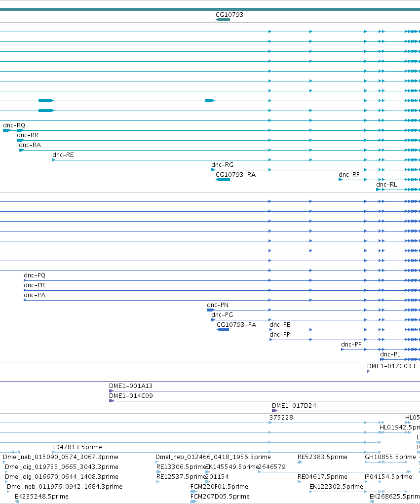
Task: Select Dmel_dig_019735_0665_3043.3prime label
Action: pos(62,467)
